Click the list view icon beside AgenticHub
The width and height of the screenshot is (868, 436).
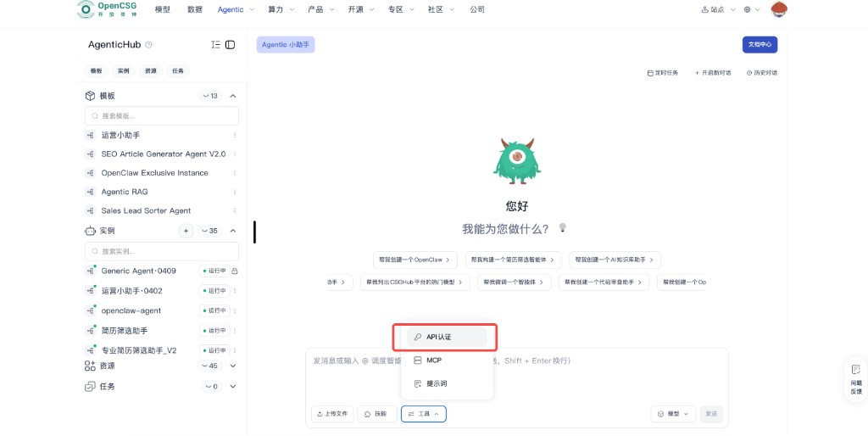point(215,45)
